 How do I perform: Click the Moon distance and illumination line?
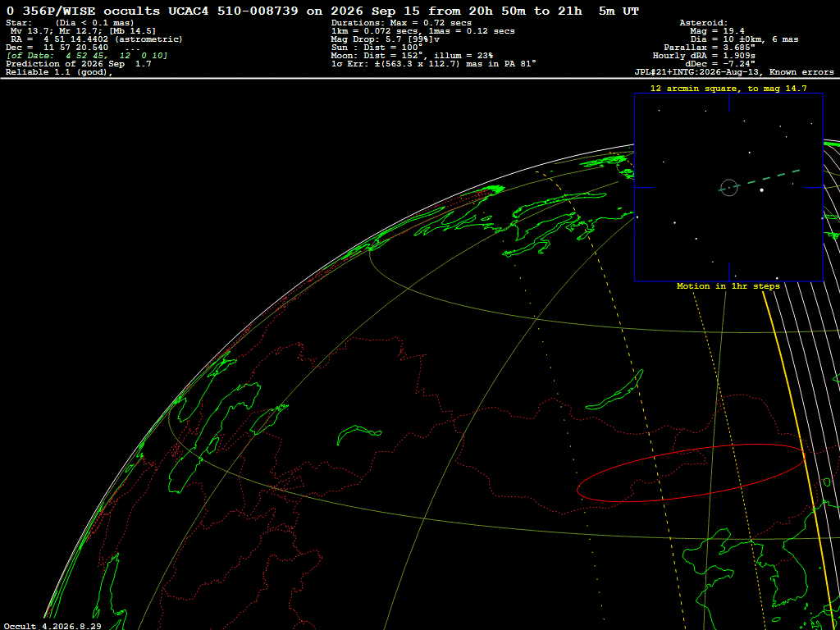tap(412, 55)
